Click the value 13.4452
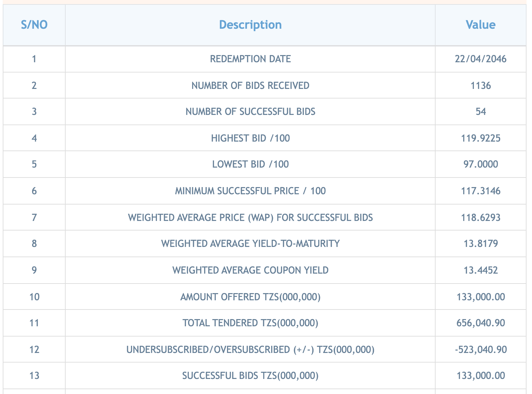 480,270
